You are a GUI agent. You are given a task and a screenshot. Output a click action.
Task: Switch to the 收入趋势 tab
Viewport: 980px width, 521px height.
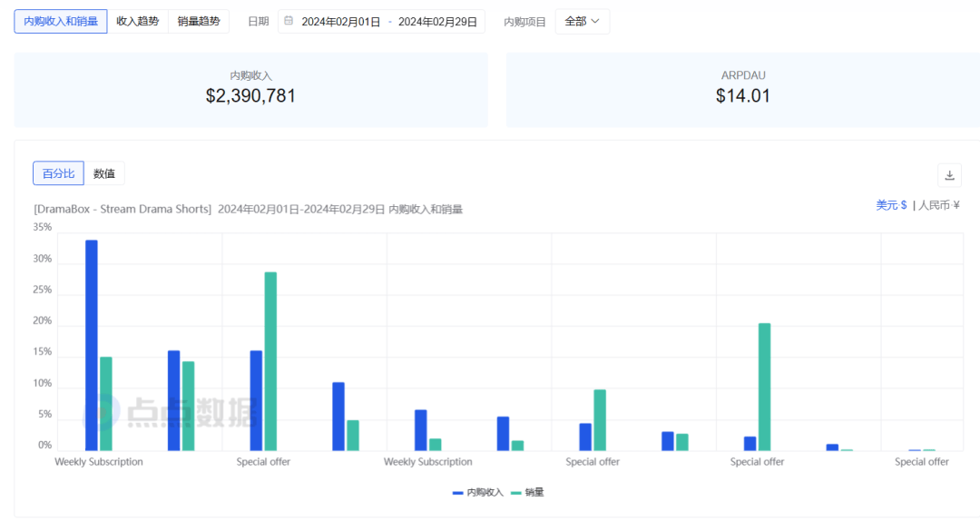[138, 22]
